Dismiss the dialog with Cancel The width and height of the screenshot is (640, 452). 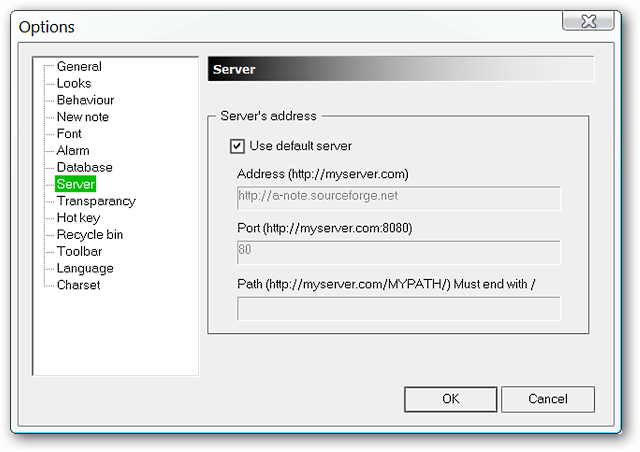(548, 399)
